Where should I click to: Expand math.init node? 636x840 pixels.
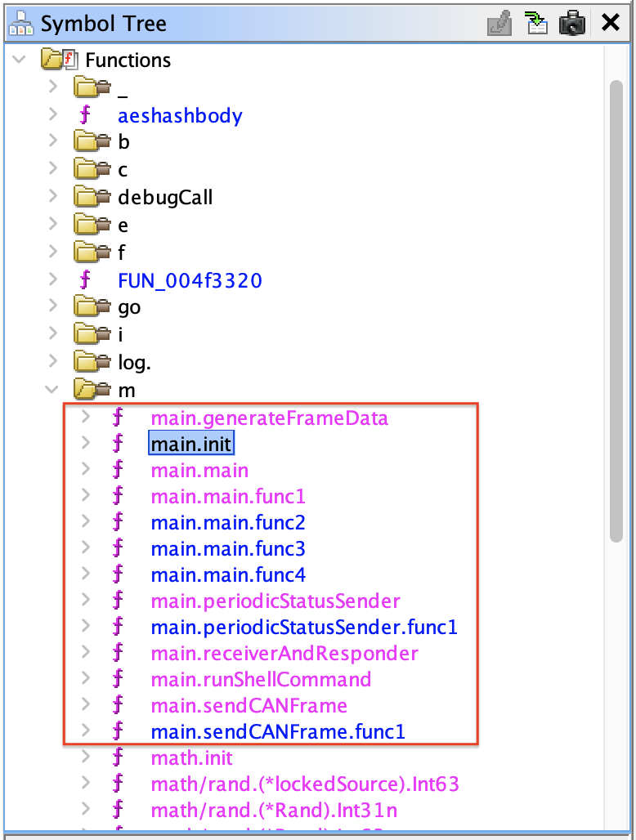point(86,757)
